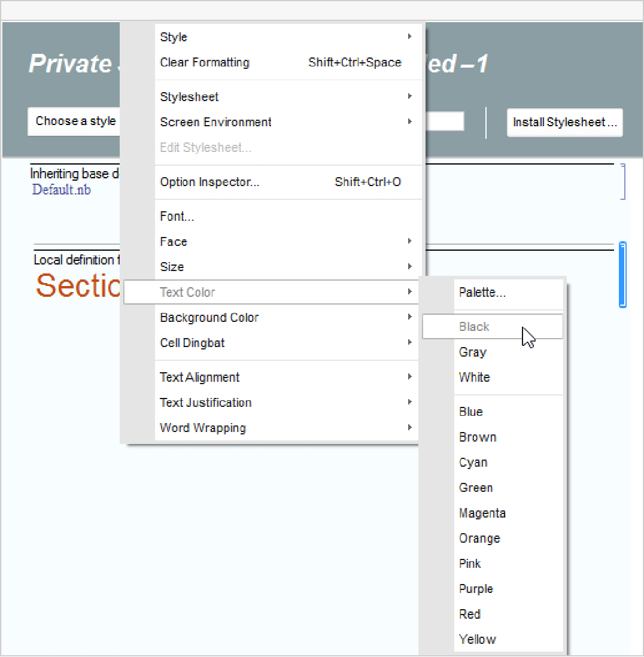Open the Style submenu
The image size is (644, 657).
point(174,37)
